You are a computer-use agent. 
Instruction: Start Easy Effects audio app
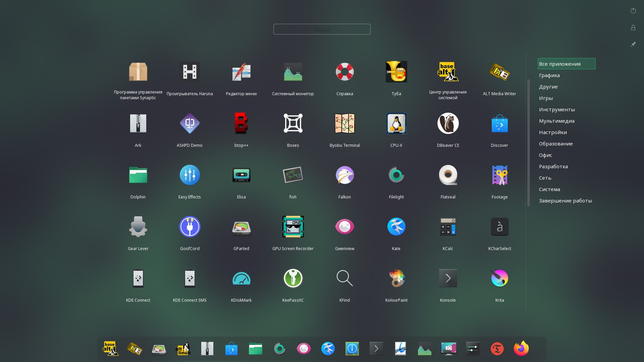[x=190, y=175]
